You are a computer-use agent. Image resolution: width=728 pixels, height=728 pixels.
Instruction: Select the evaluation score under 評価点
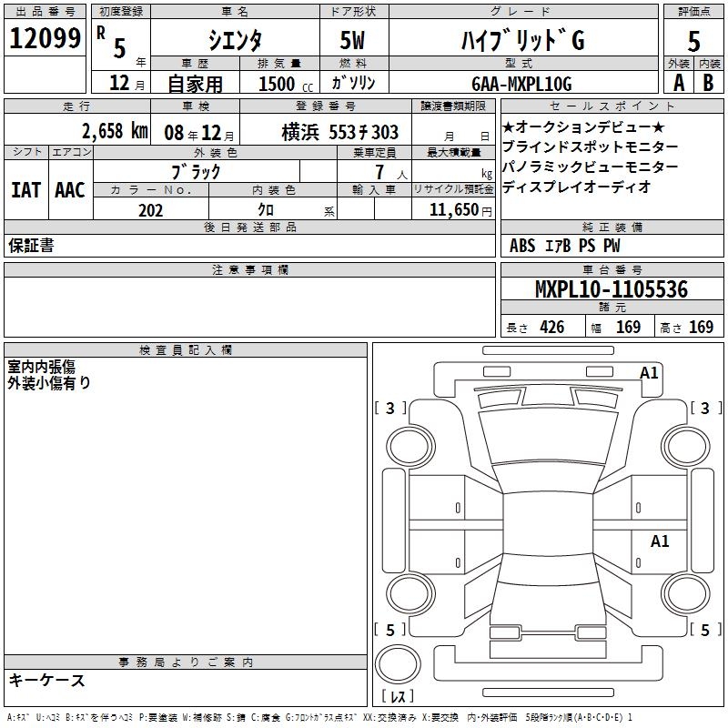pos(693,41)
